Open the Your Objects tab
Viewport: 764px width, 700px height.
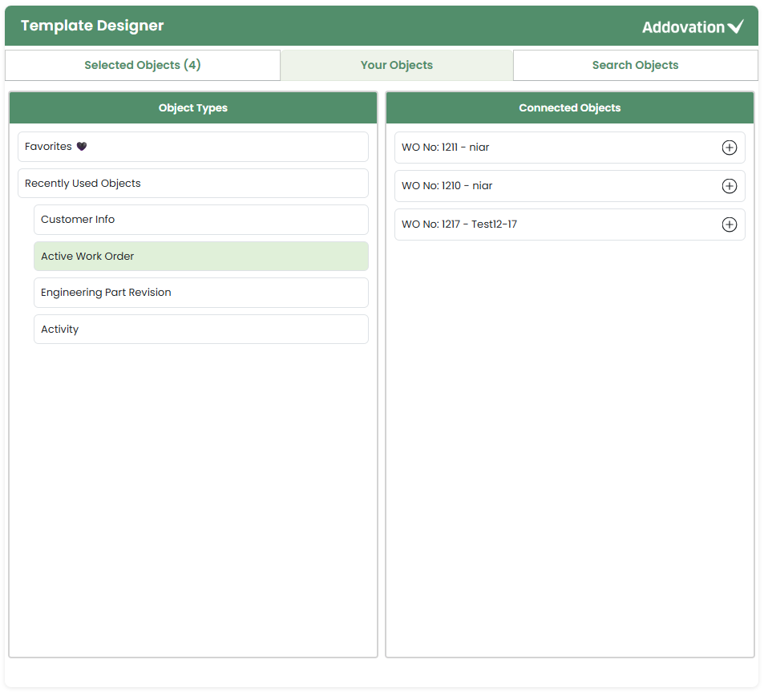pyautogui.click(x=396, y=65)
